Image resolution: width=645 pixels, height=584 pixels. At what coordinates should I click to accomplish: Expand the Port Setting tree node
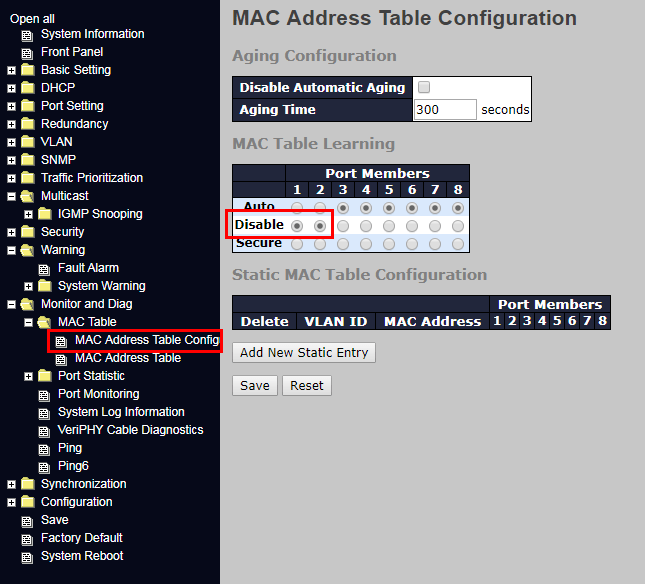pyautogui.click(x=12, y=107)
